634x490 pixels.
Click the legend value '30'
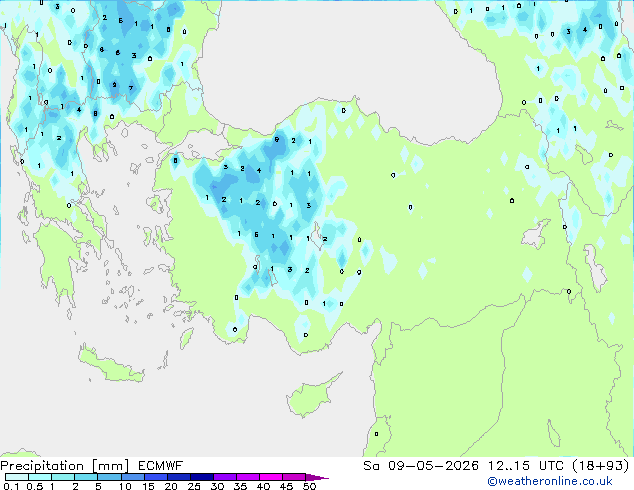(x=217, y=486)
